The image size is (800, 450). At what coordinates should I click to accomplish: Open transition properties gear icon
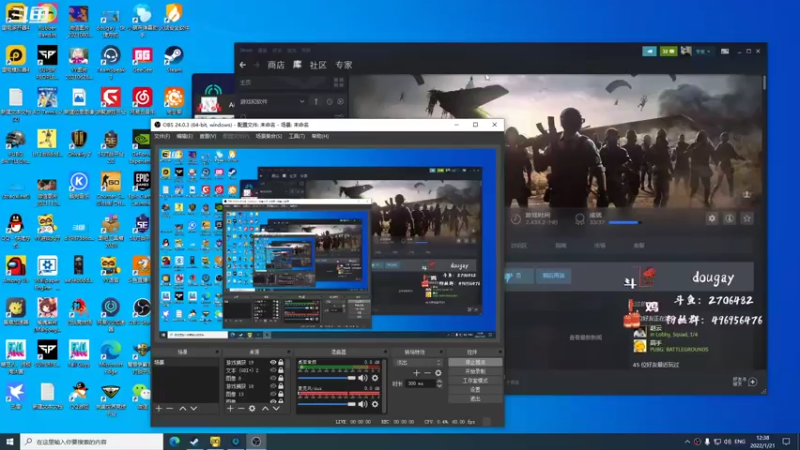(x=438, y=373)
